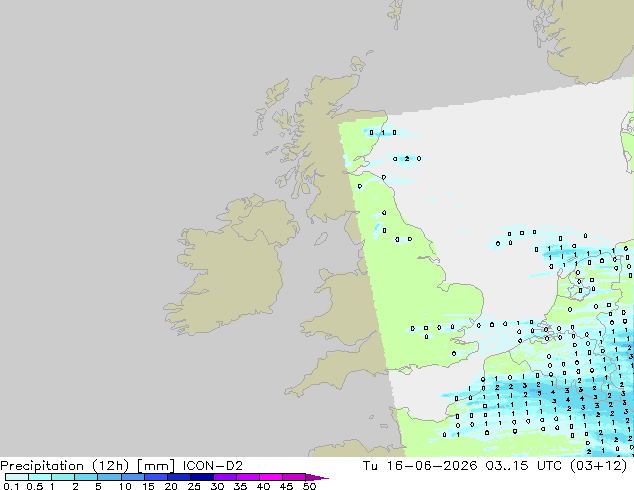
Task: Select the purple 30–35 mm legend swatch
Action: pos(224,477)
